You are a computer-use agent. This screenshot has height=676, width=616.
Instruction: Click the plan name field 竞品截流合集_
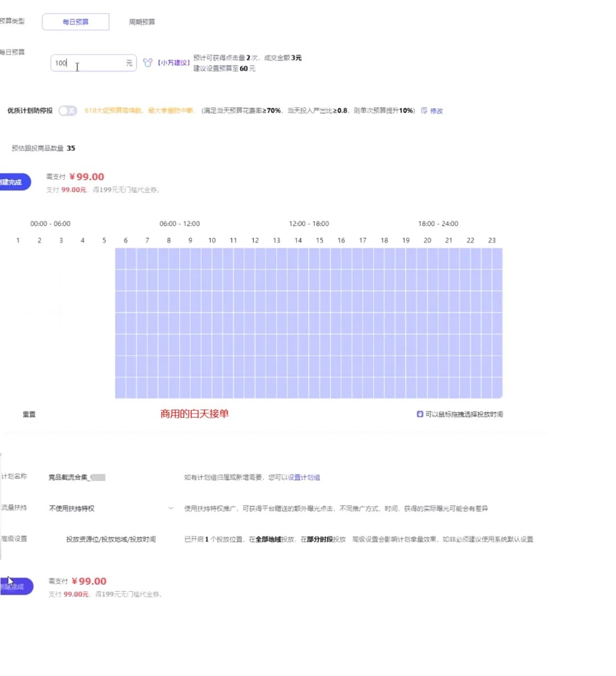[77, 477]
